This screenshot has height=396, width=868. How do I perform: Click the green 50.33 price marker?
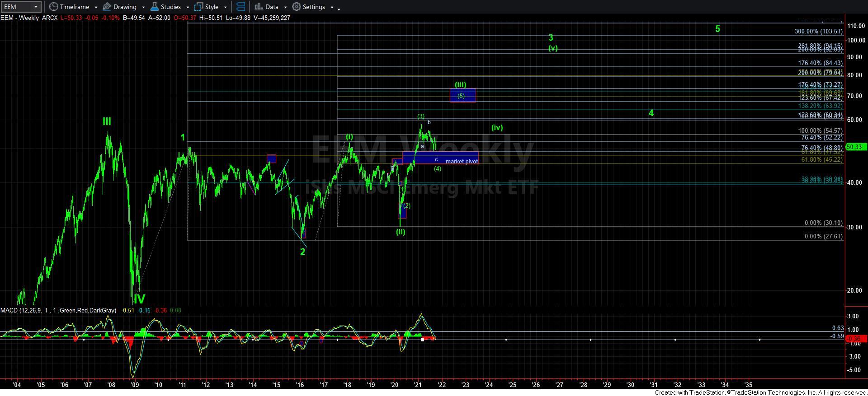pyautogui.click(x=856, y=147)
